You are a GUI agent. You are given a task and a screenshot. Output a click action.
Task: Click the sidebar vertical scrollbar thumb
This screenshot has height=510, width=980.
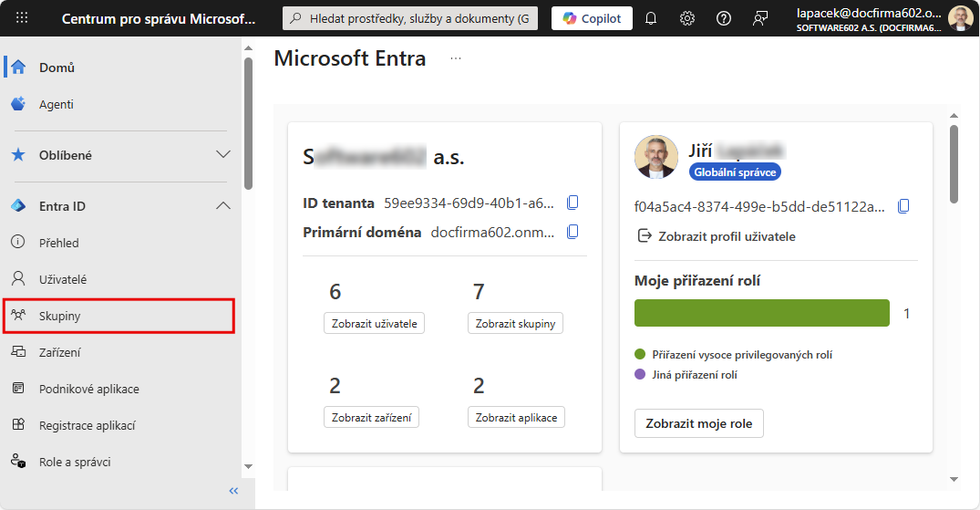pos(248,123)
